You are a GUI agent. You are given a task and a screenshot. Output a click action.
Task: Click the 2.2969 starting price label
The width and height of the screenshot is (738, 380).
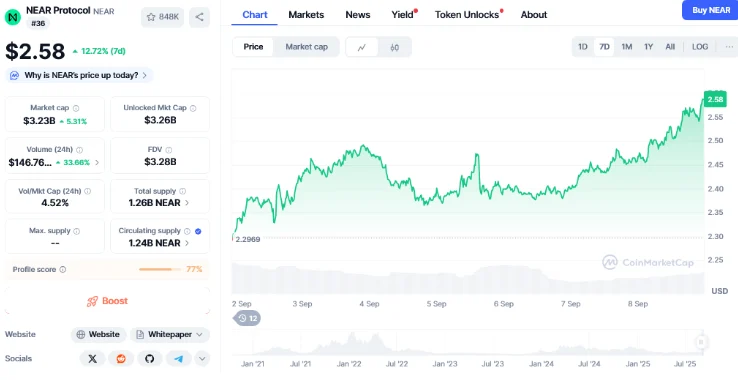point(248,239)
